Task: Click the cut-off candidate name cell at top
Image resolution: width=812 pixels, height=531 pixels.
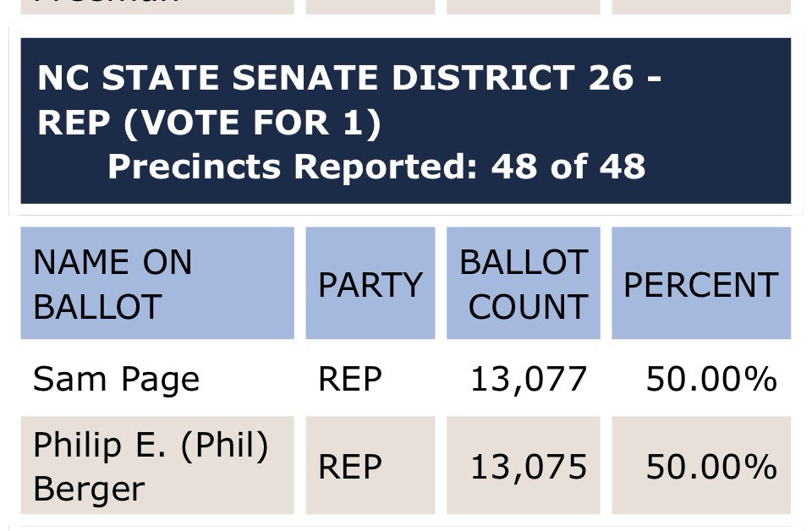Action: [156, 7]
